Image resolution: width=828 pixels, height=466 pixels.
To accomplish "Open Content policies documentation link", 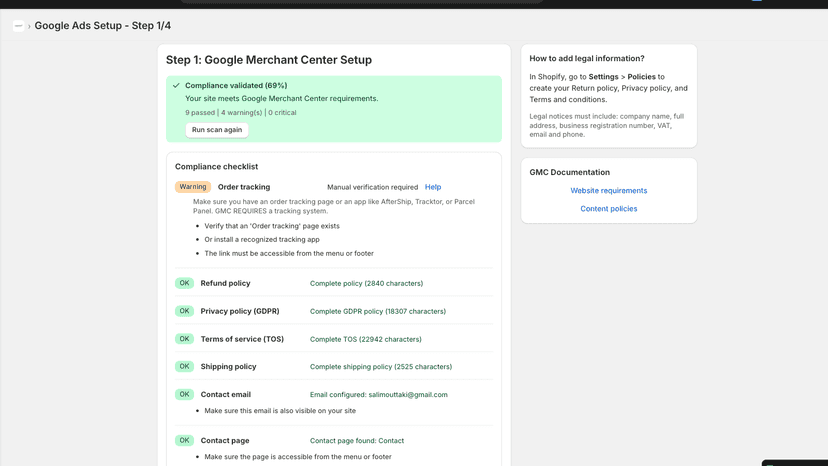I will [608, 209].
